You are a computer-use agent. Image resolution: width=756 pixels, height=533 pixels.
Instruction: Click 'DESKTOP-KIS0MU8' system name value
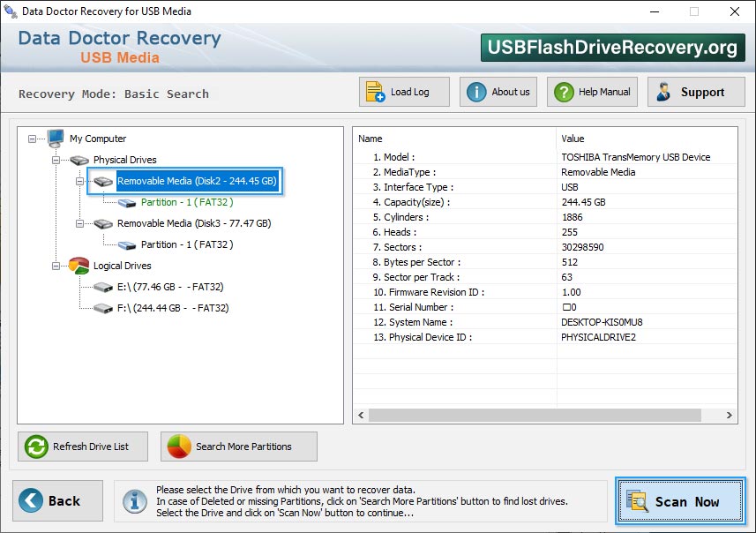(602, 322)
